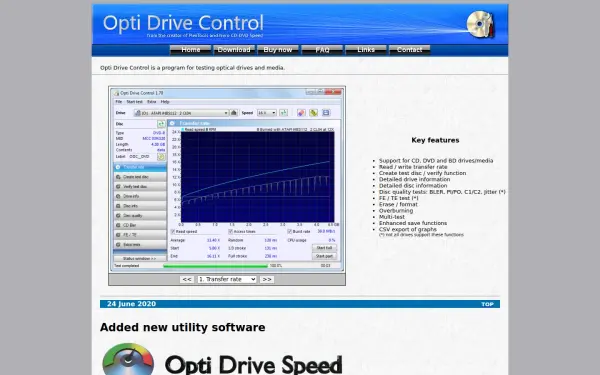Toggle the Burst rate checkbox
Viewport: 600px width, 375px height.
click(290, 232)
